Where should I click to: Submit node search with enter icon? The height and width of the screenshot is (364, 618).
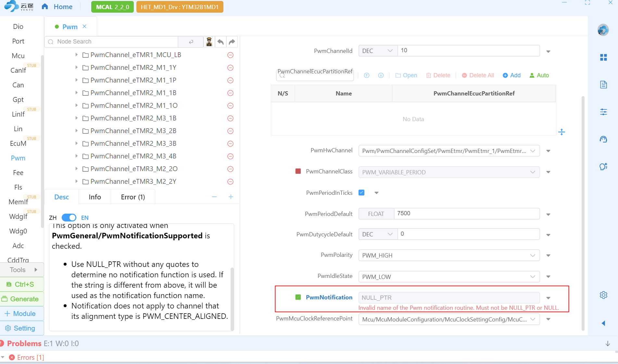(x=191, y=42)
